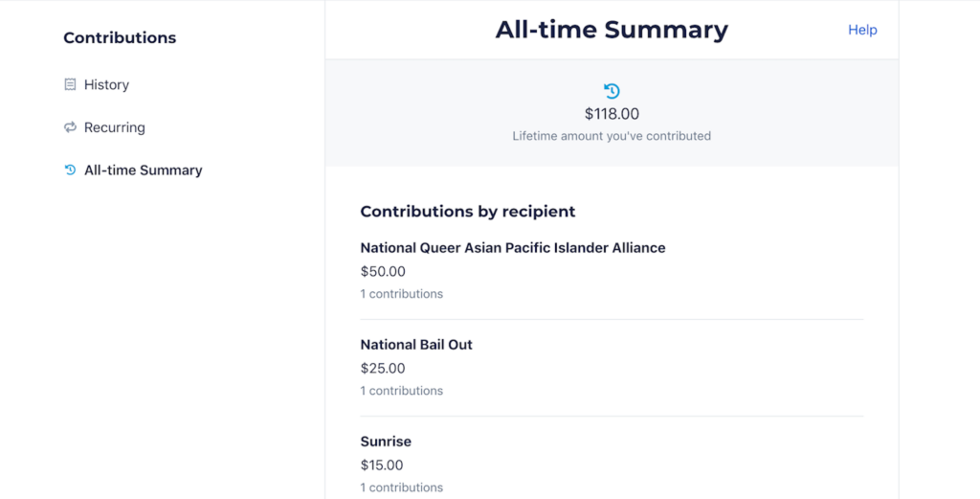Open the History menu item
Screen dimensions: 980x499
click(x=106, y=84)
